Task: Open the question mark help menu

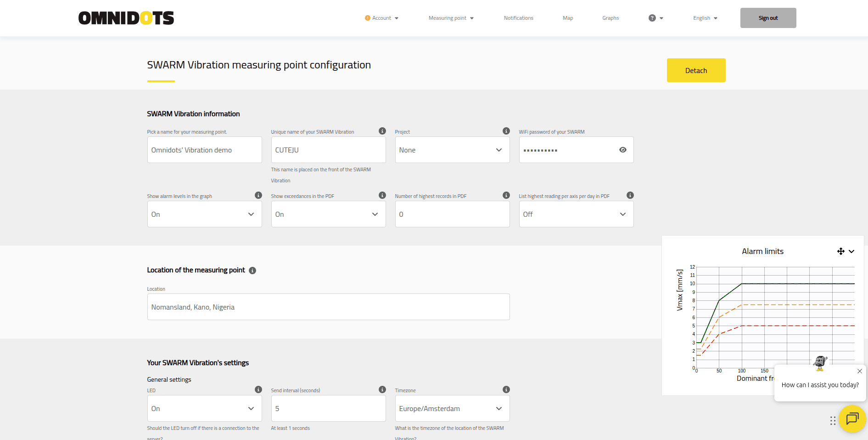Action: point(655,18)
